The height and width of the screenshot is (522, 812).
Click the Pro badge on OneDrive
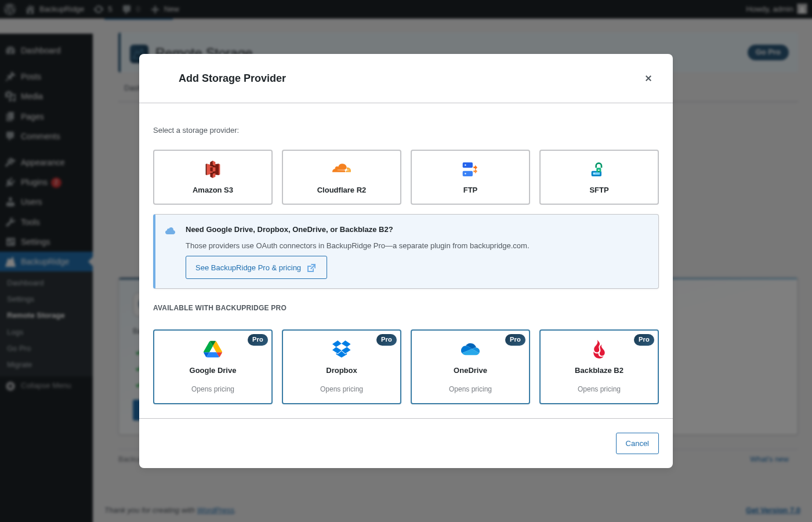[515, 340]
